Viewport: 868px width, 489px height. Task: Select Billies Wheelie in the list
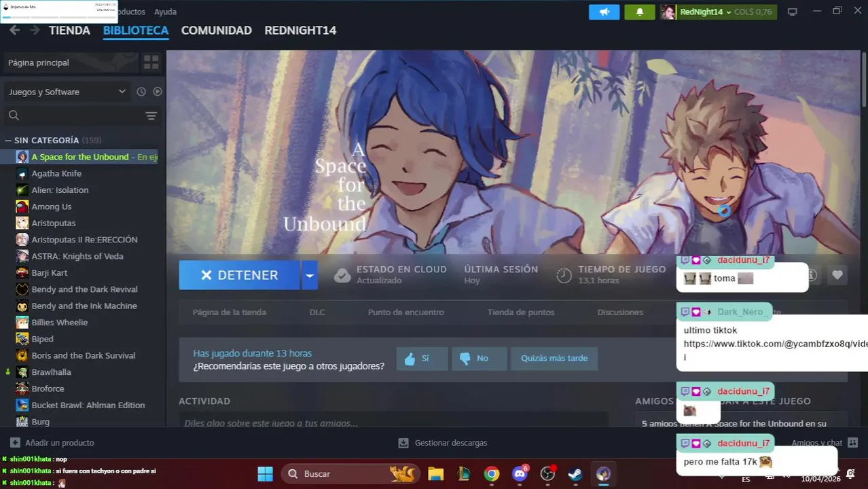(x=60, y=323)
